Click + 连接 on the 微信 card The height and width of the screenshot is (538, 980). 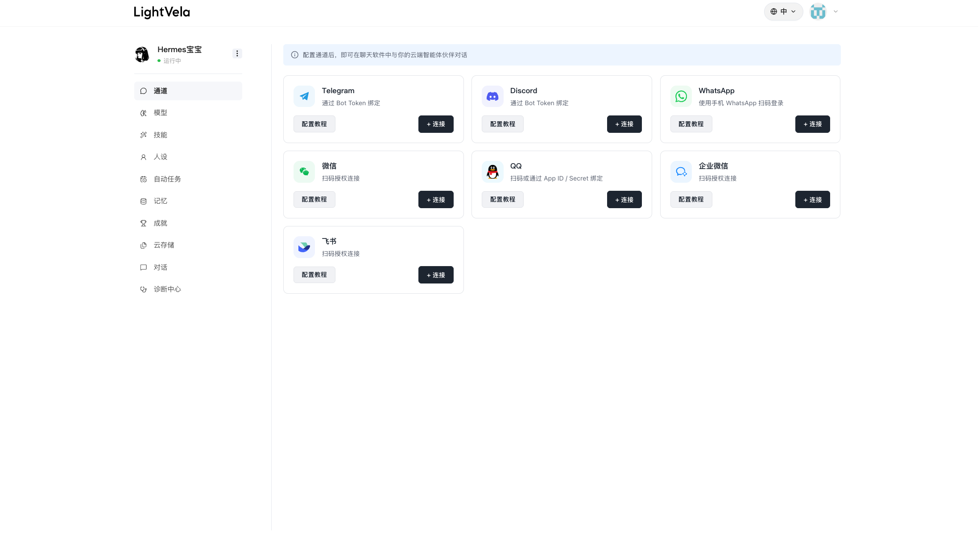[x=436, y=200]
